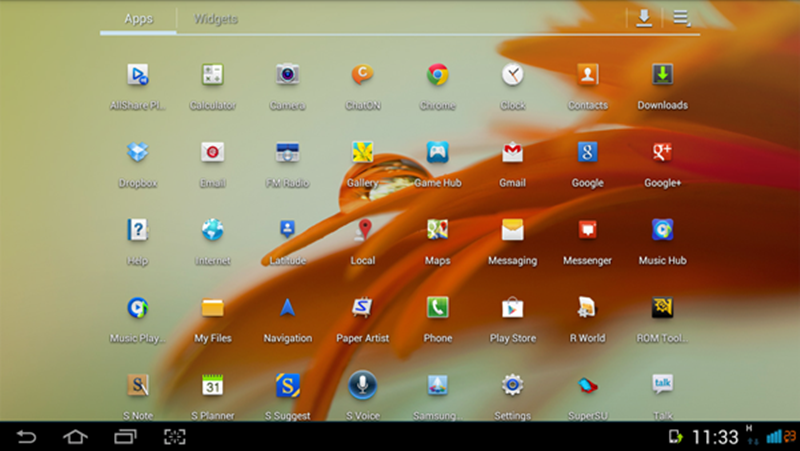Launch the Google+ app
The image size is (800, 451).
point(663,152)
